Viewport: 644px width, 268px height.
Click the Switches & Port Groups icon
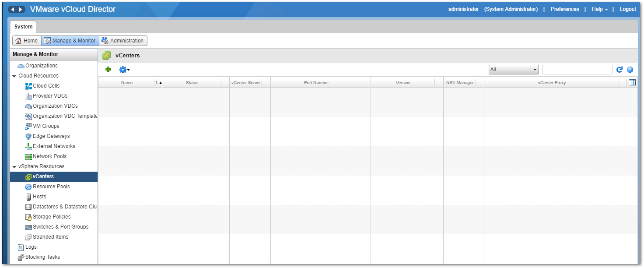point(29,227)
